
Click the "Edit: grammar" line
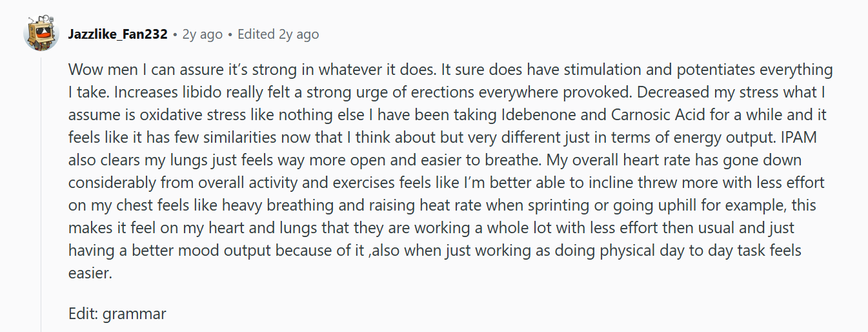point(117,315)
